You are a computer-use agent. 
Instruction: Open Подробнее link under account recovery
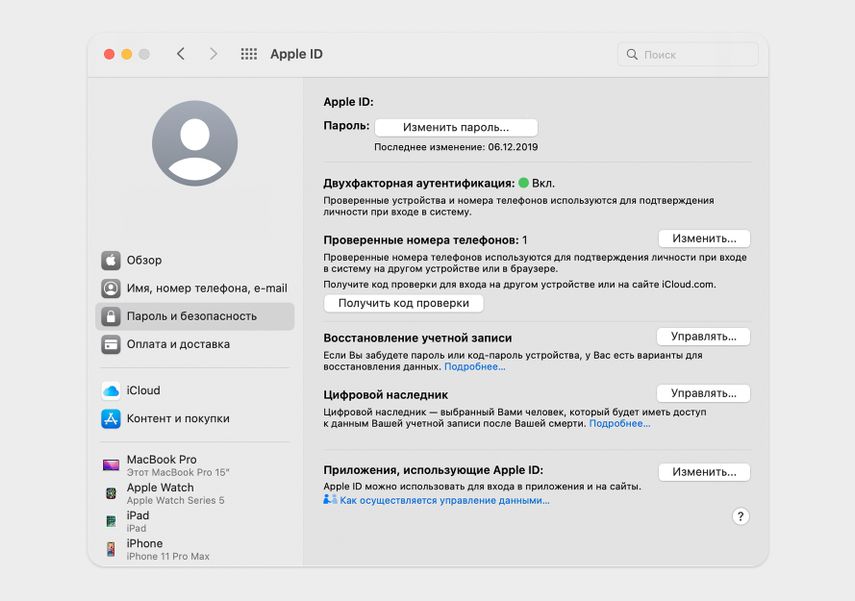475,366
